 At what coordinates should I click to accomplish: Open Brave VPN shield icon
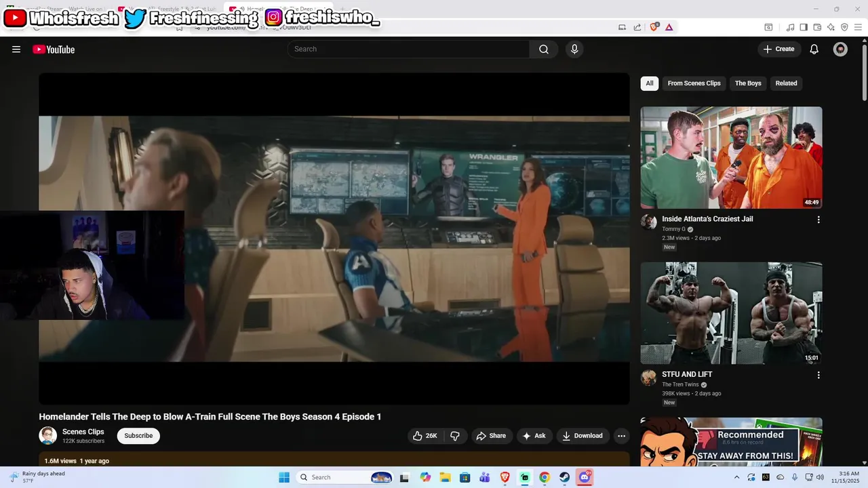(844, 27)
